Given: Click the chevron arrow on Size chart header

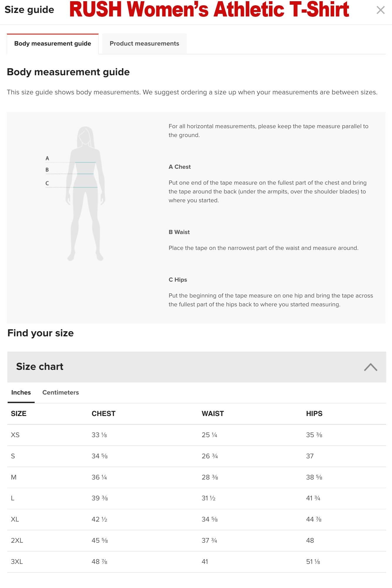Looking at the screenshot, I should click(371, 367).
